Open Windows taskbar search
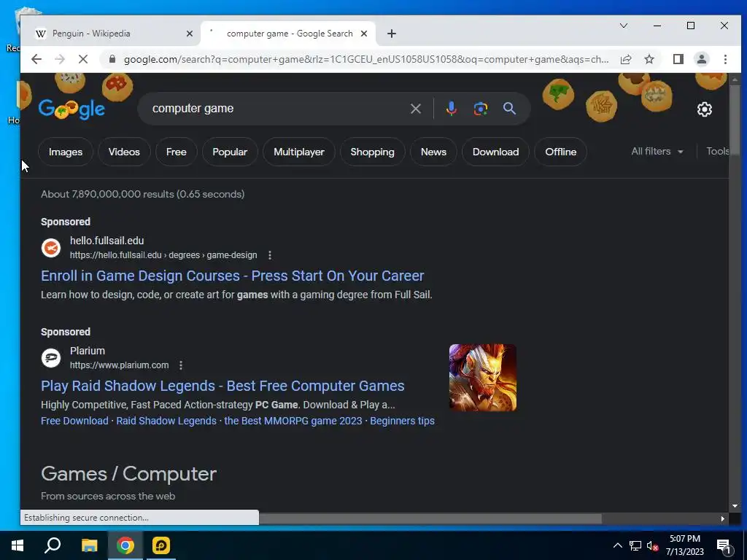The height and width of the screenshot is (560, 747). (53, 545)
